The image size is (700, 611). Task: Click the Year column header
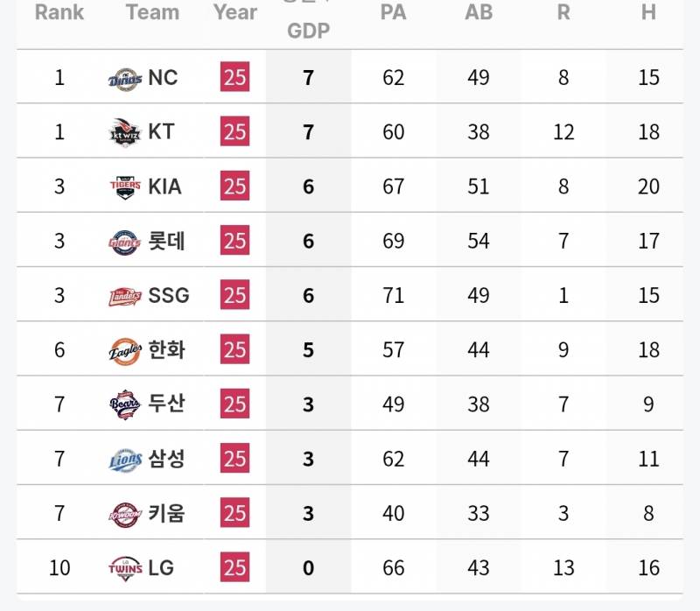(234, 13)
